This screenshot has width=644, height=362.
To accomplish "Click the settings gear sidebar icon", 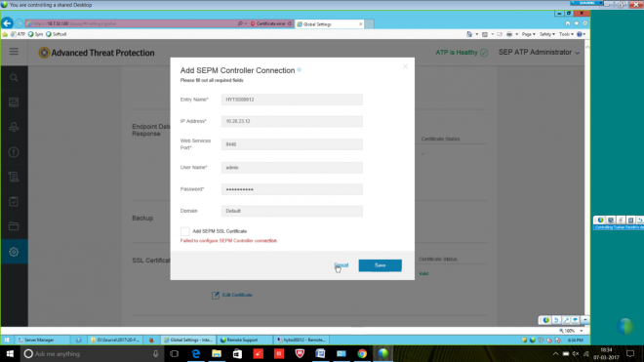I will (x=14, y=252).
